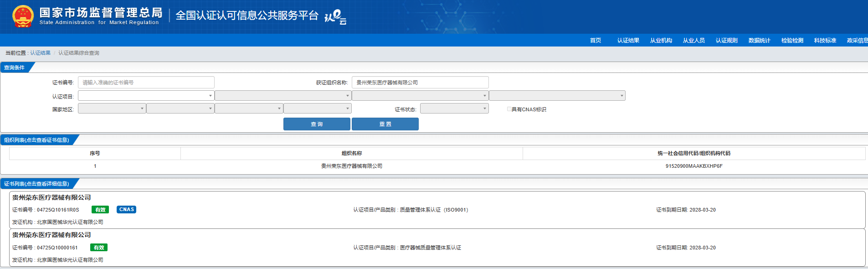The image size is (868, 269).
Task: Open the 证书状态 dropdown
Action: point(454,109)
